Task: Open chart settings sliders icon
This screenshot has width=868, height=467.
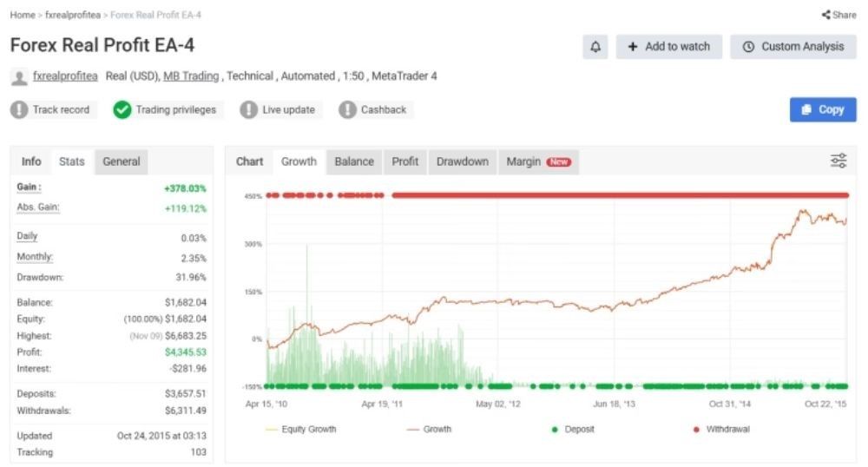Action: [x=838, y=161]
